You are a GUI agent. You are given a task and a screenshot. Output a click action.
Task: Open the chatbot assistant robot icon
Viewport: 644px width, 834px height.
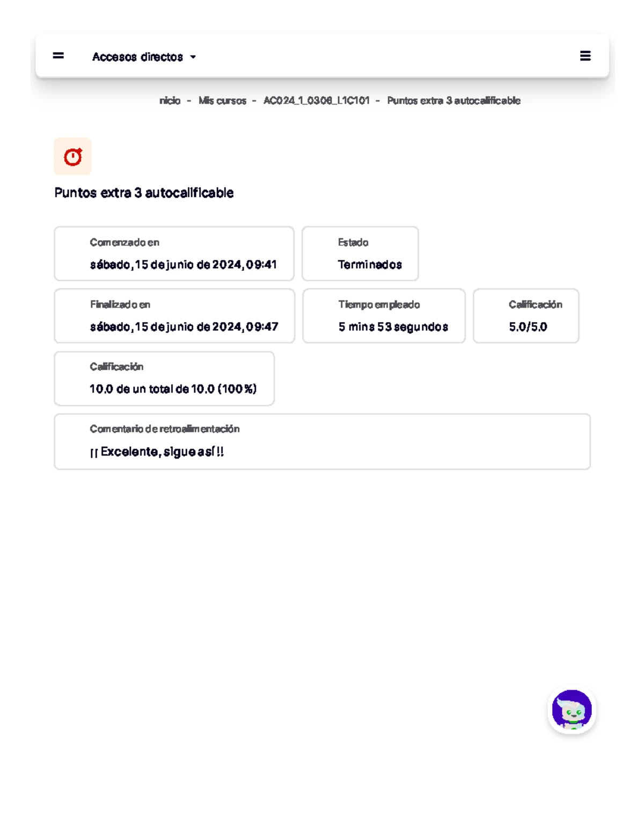click(x=572, y=710)
